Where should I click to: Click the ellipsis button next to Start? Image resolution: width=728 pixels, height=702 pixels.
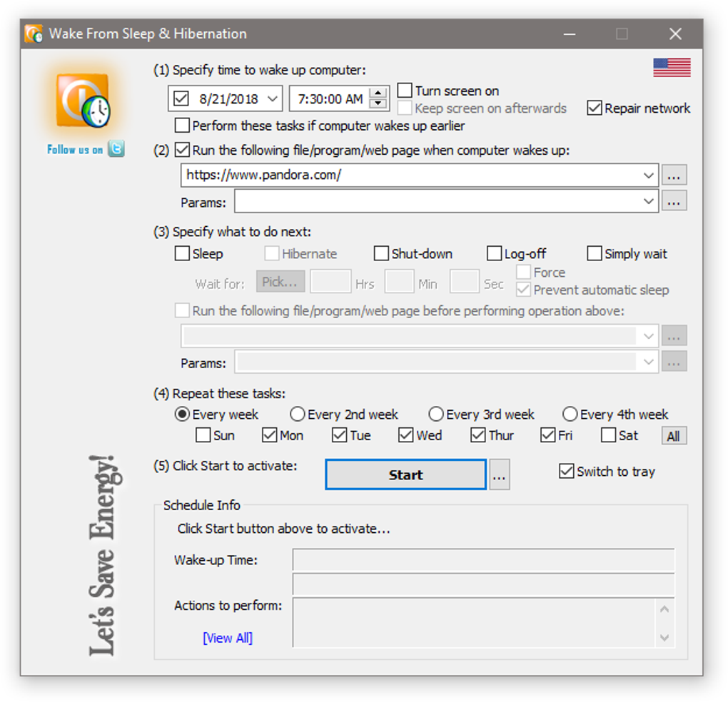499,474
